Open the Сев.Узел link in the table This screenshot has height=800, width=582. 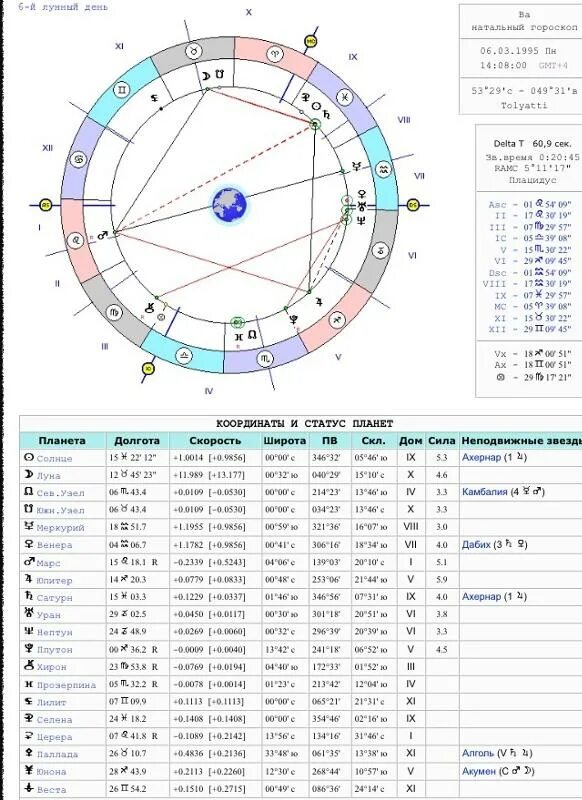point(60,493)
